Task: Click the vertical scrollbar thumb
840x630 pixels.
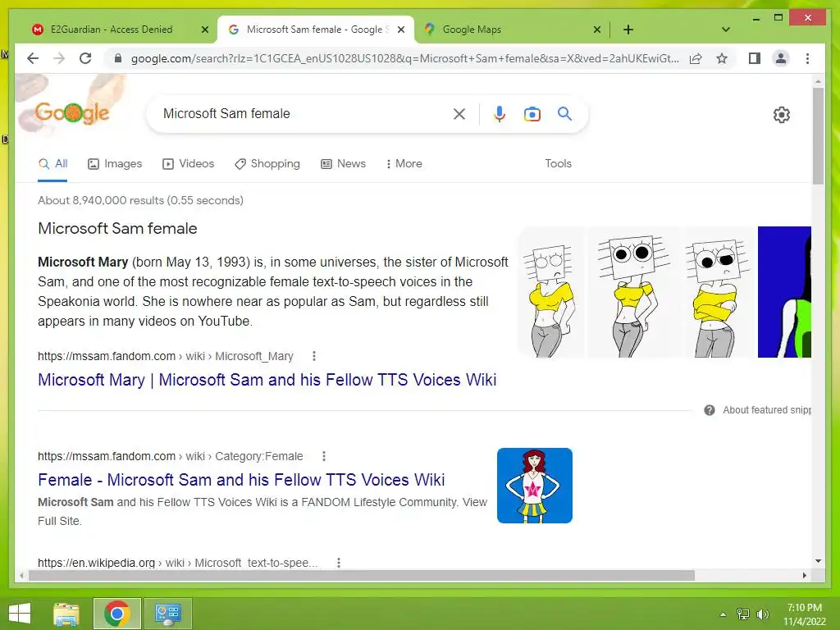Action: click(818, 136)
